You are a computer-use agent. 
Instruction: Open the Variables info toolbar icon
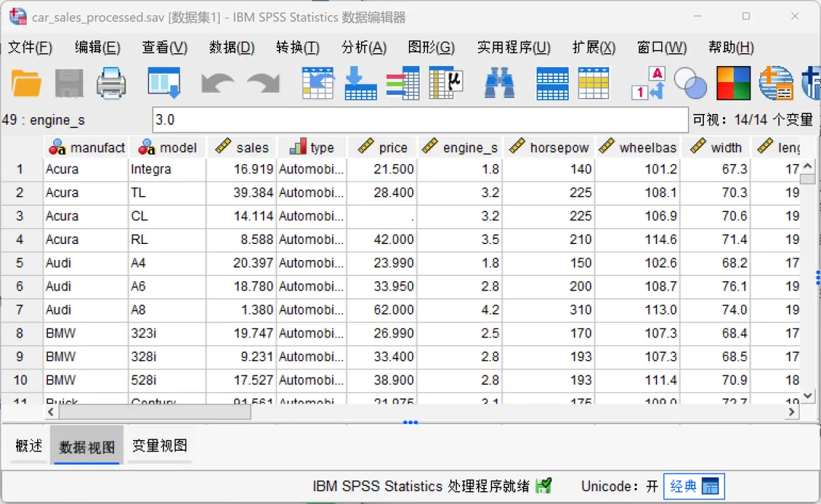click(x=403, y=83)
